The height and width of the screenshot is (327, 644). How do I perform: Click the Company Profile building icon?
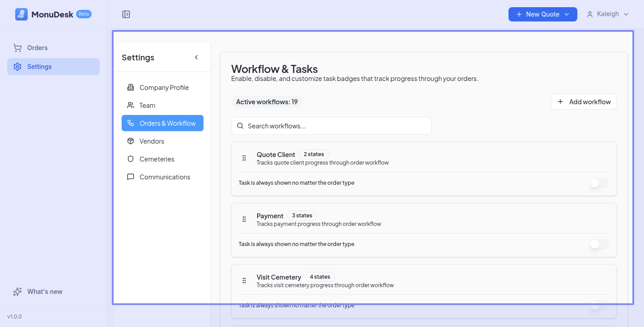point(131,88)
